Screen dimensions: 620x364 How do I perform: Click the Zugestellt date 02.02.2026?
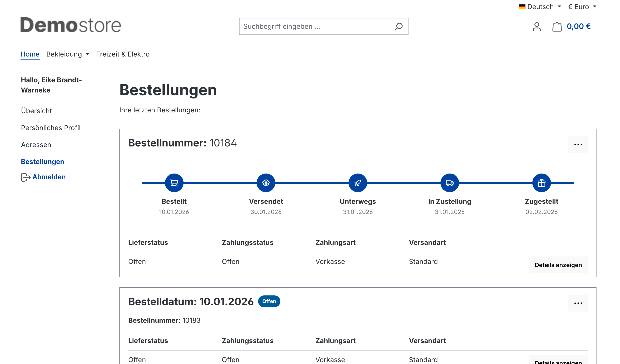(541, 212)
